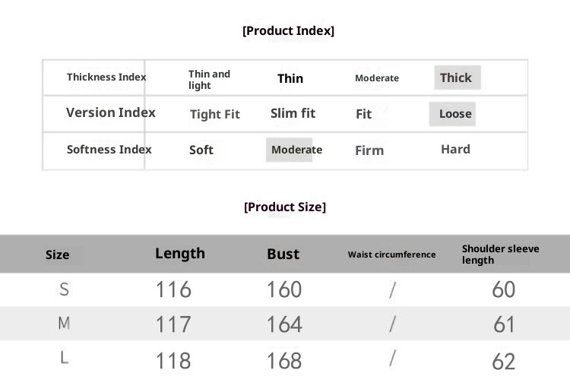Select the Soft softness option
The image size is (570, 392).
(x=201, y=150)
